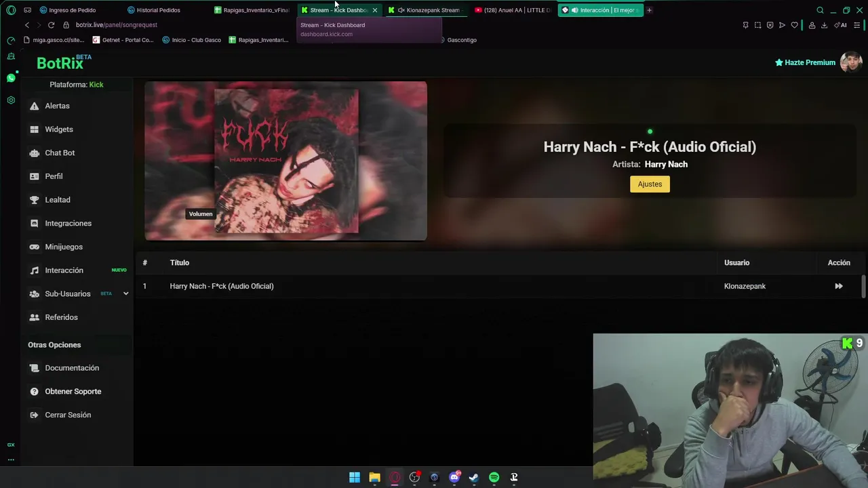Click the send flow arrow icon
The width and height of the screenshot is (868, 488).
tap(782, 25)
